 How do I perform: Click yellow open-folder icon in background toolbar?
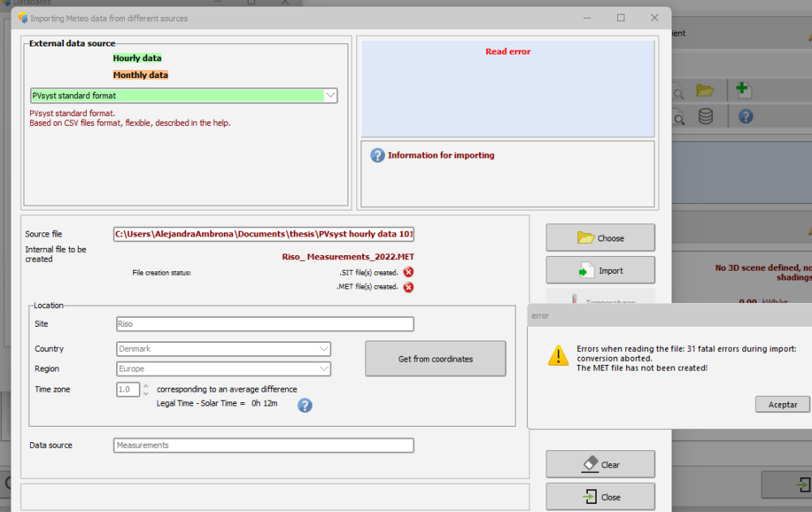[x=704, y=89]
